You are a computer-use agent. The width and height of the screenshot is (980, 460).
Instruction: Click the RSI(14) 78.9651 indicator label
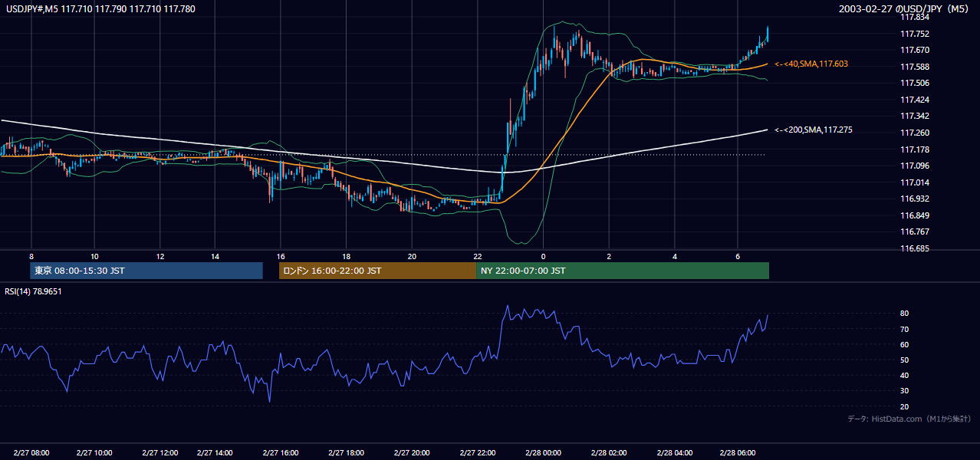pos(34,291)
